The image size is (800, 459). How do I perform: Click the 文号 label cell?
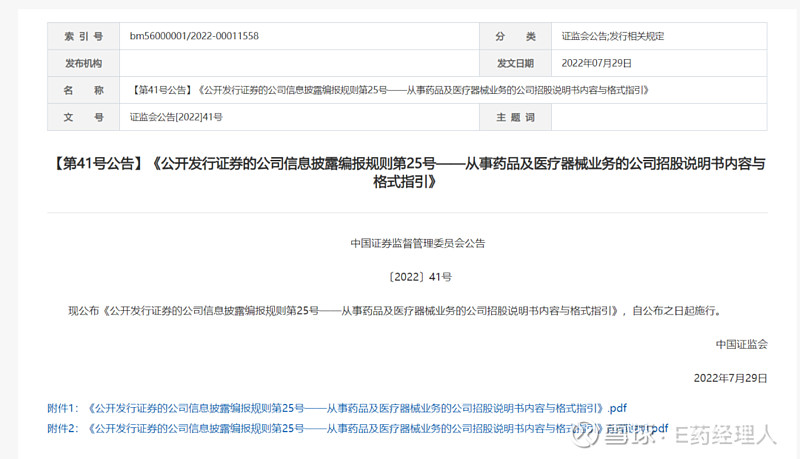pyautogui.click(x=84, y=117)
